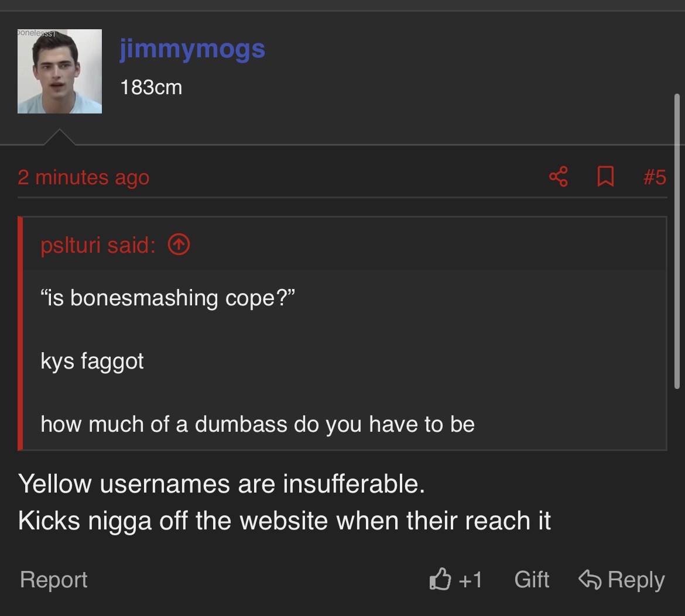685x616 pixels.
Task: Click the curved reply arrow icon
Action: tap(590, 579)
